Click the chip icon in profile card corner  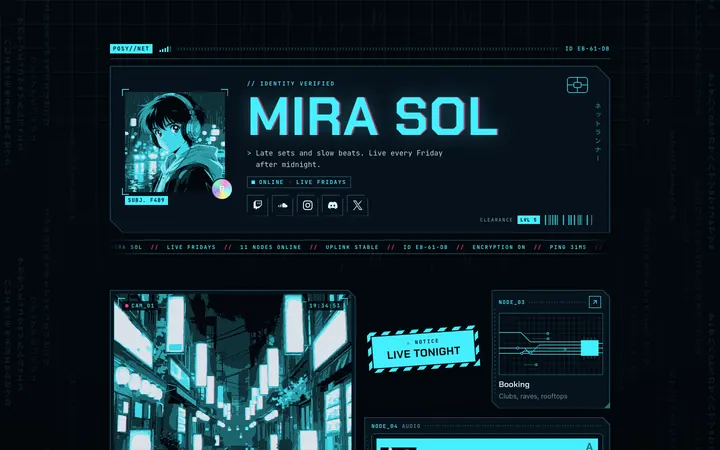pyautogui.click(x=577, y=85)
